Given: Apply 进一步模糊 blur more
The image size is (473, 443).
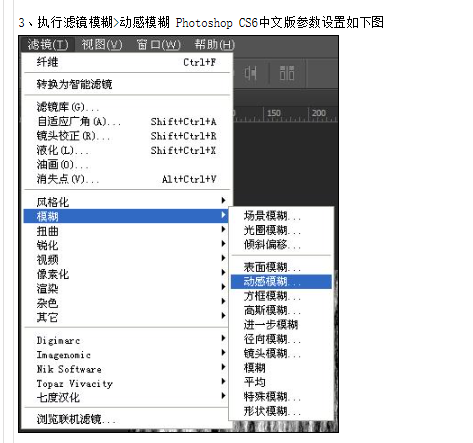Looking at the screenshot, I should [281, 325].
